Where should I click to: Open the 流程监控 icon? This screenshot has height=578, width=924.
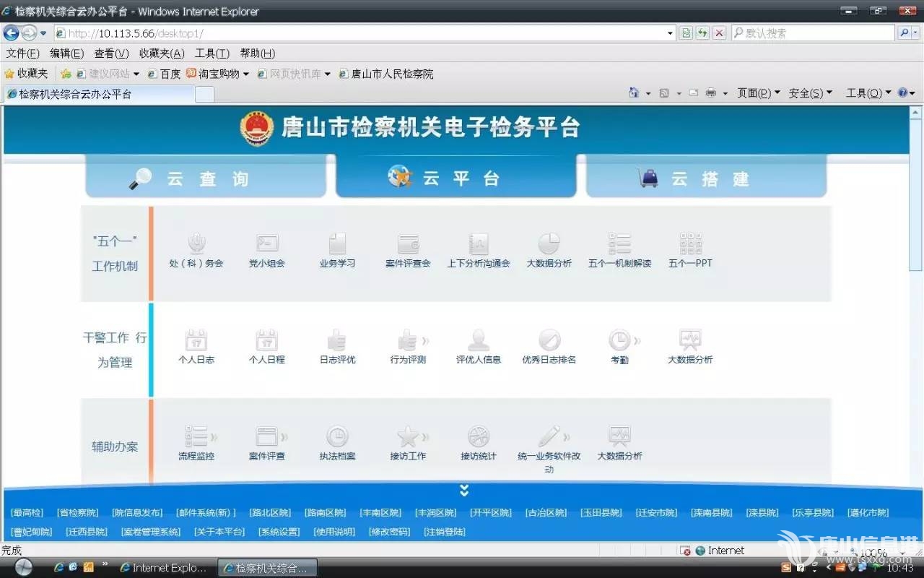point(196,436)
